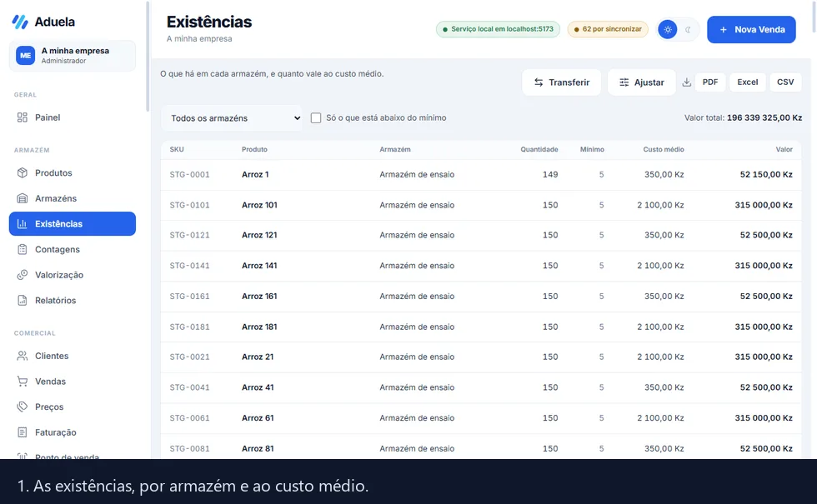Select SKU STG-0081 cell

pos(190,449)
